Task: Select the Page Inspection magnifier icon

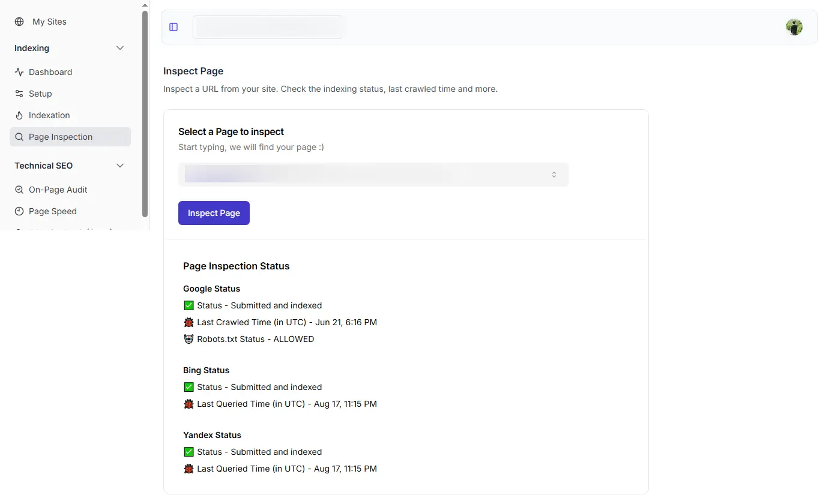Action: point(19,137)
